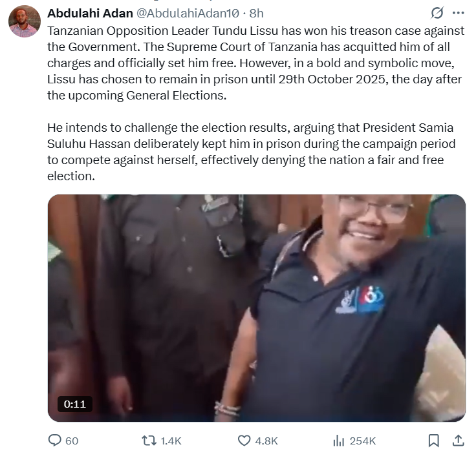Reply using the speech bubble icon
The width and height of the screenshot is (476, 449).
pyautogui.click(x=55, y=441)
